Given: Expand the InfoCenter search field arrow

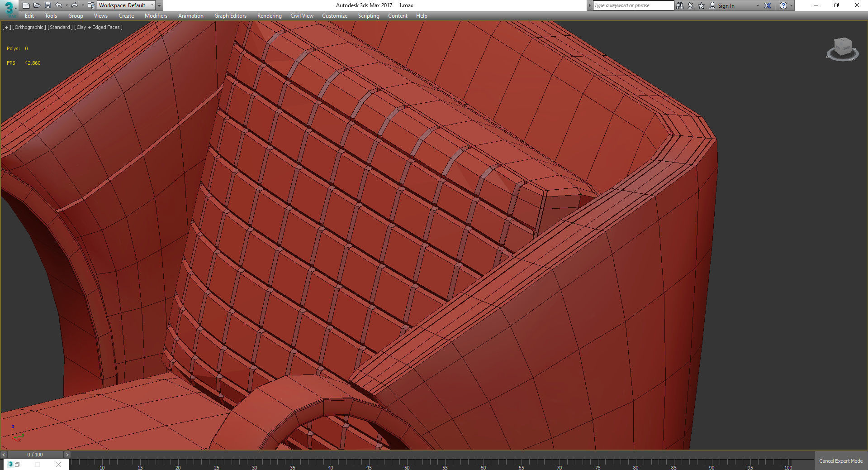Looking at the screenshot, I should click(589, 5).
